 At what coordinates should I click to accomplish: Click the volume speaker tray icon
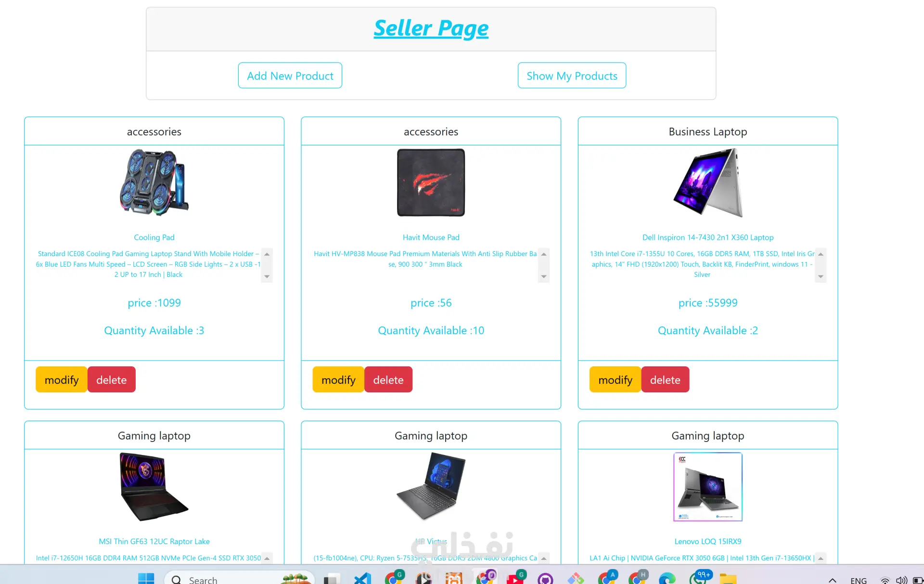[901, 580]
